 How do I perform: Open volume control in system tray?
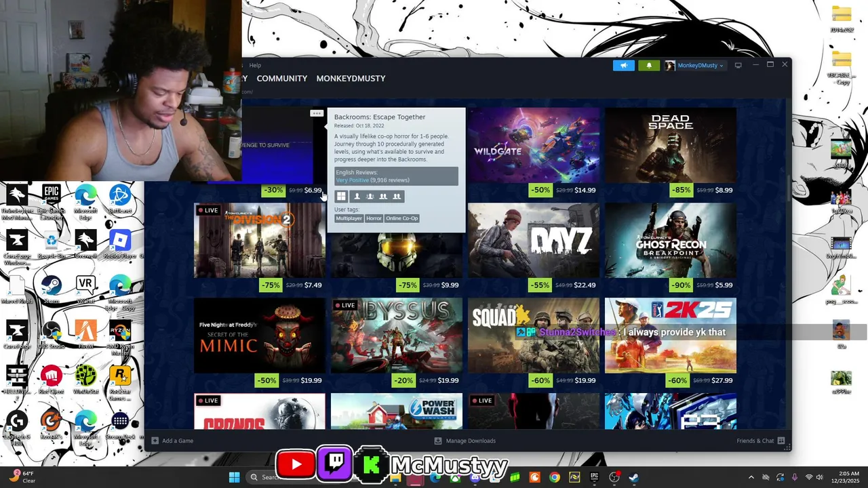(x=820, y=477)
